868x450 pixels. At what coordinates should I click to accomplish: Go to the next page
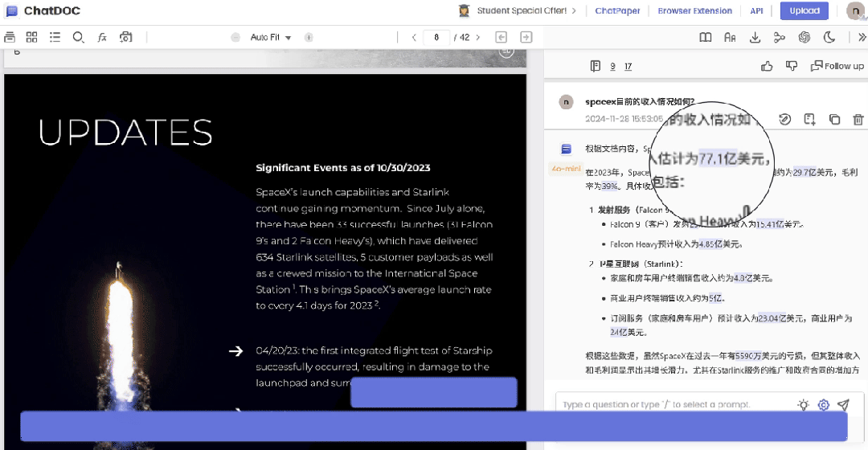[477, 37]
